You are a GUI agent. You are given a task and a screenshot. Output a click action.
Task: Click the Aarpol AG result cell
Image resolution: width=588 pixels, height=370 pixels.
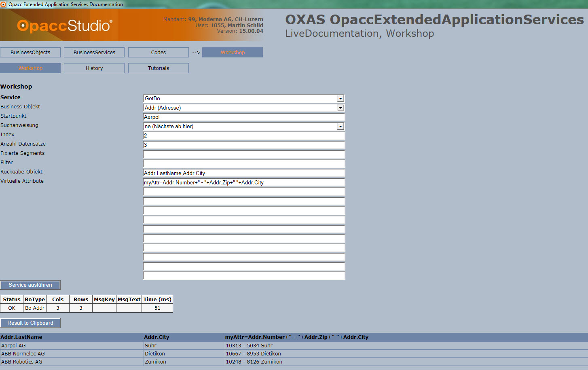tap(72, 346)
